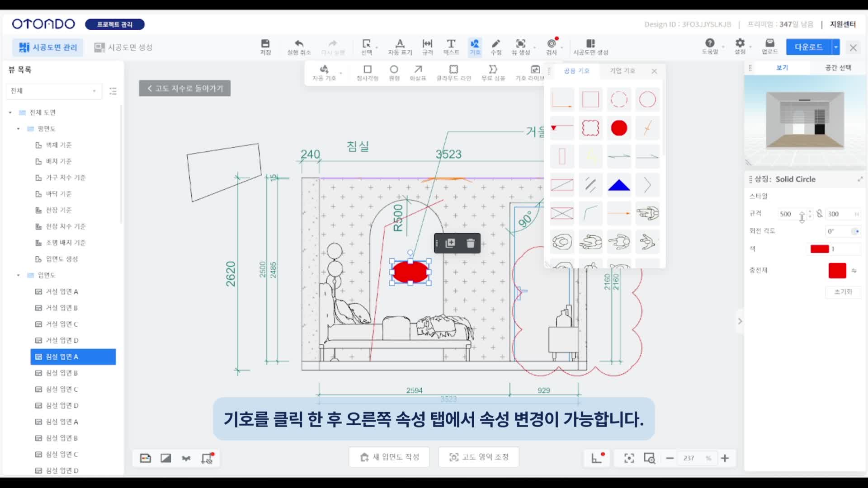Click the Save (저장) toolbar icon
Screen dimensions: 868x488
click(x=265, y=46)
